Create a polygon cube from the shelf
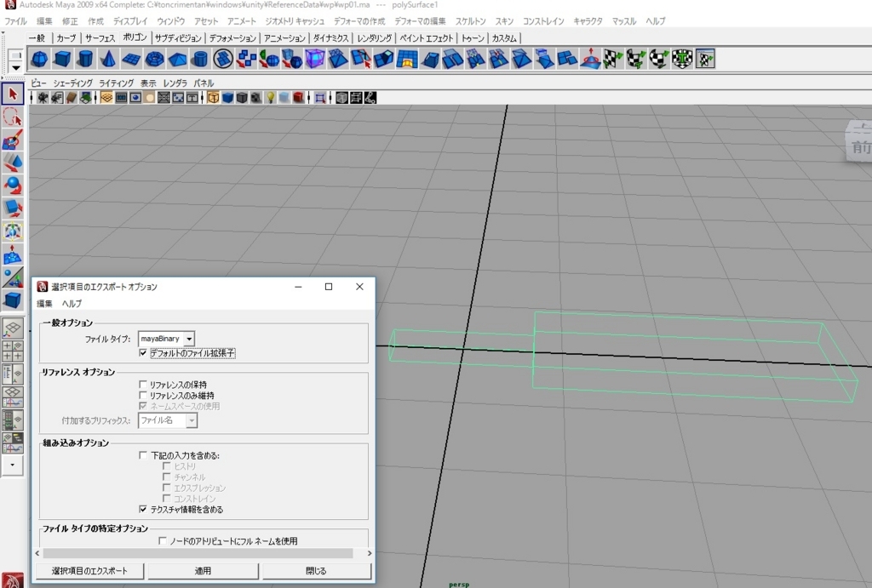The image size is (872, 588). (62, 59)
